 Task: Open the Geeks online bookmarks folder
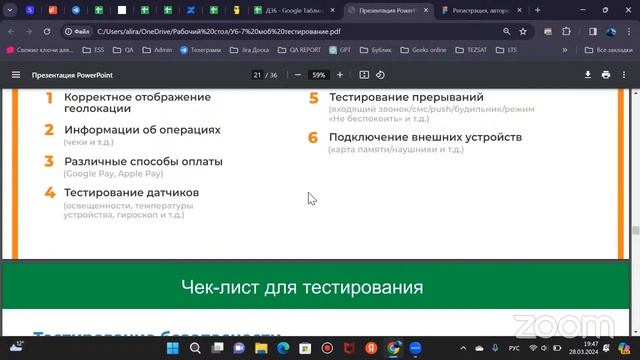click(423, 50)
